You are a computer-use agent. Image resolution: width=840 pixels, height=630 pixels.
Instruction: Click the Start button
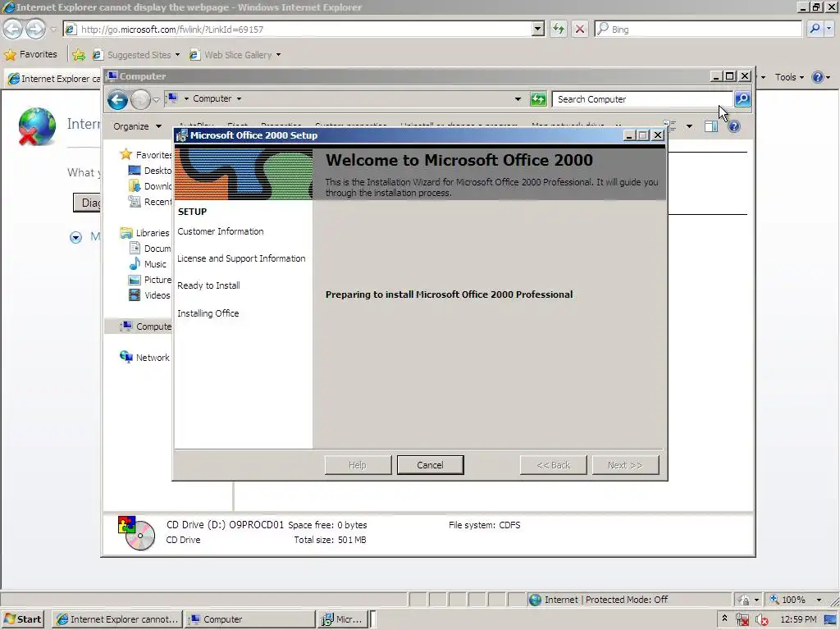coord(22,619)
